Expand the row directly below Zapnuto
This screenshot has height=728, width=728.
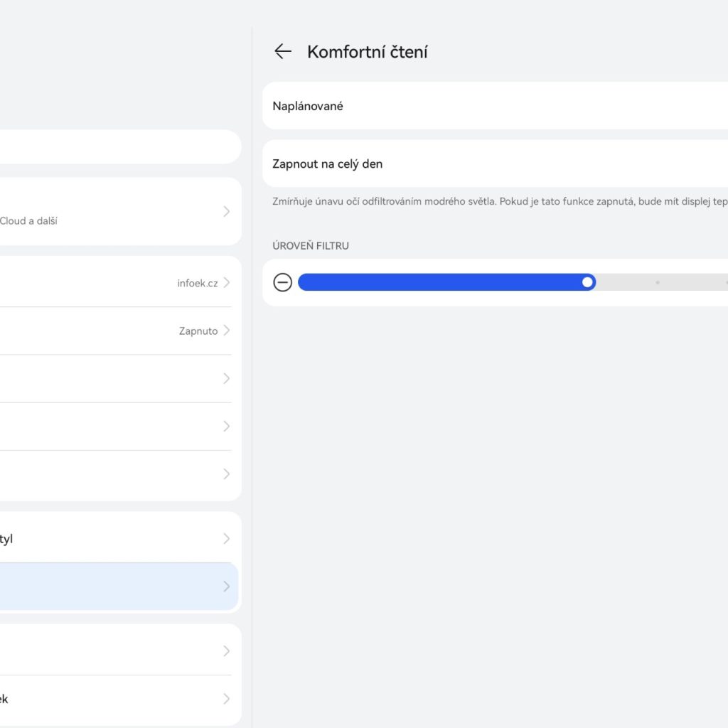(114, 378)
